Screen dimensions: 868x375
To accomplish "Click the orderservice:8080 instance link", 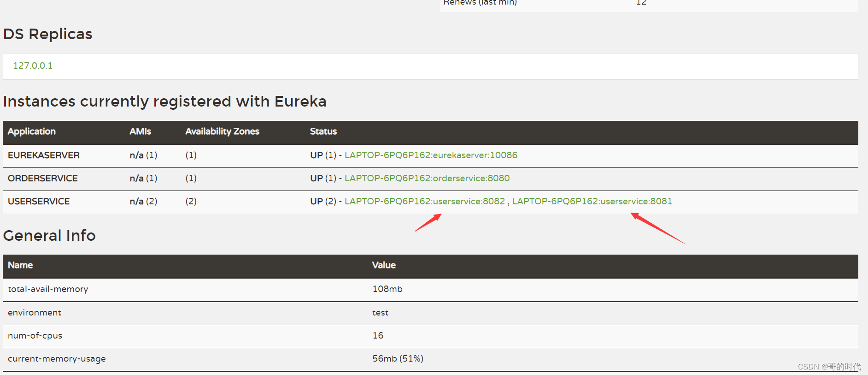I will pos(427,179).
